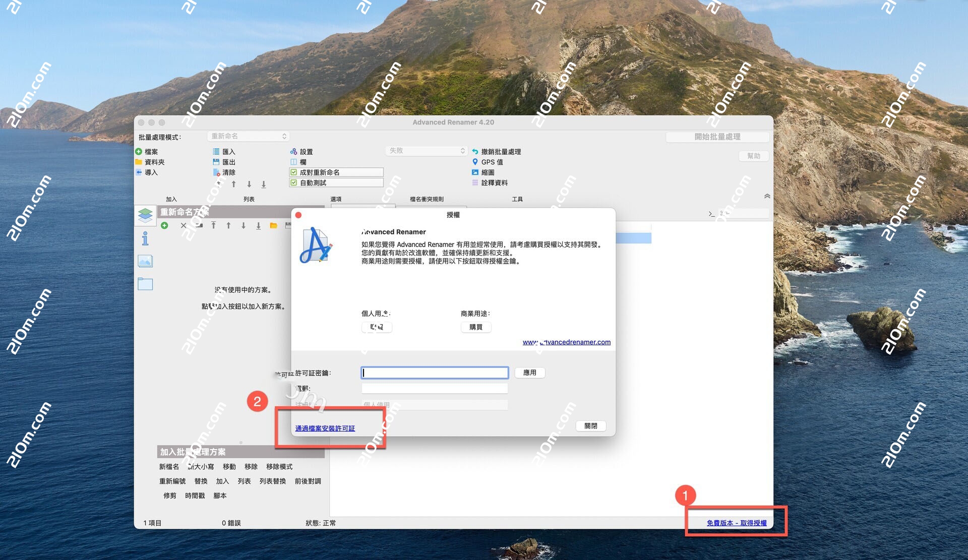Uncheck the 自動測試 option
Image resolution: width=968 pixels, height=560 pixels.
[x=294, y=182]
